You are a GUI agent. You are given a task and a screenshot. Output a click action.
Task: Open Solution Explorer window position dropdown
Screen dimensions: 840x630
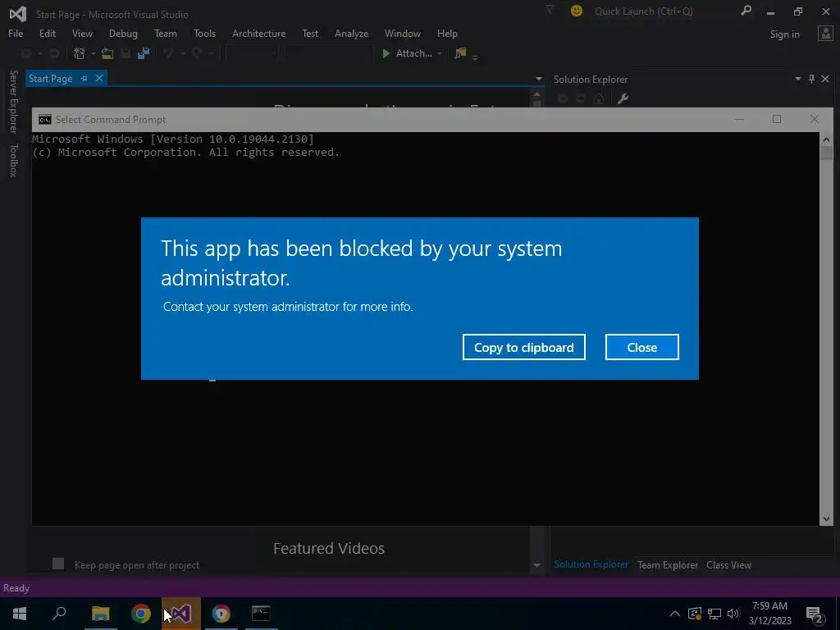click(798, 79)
